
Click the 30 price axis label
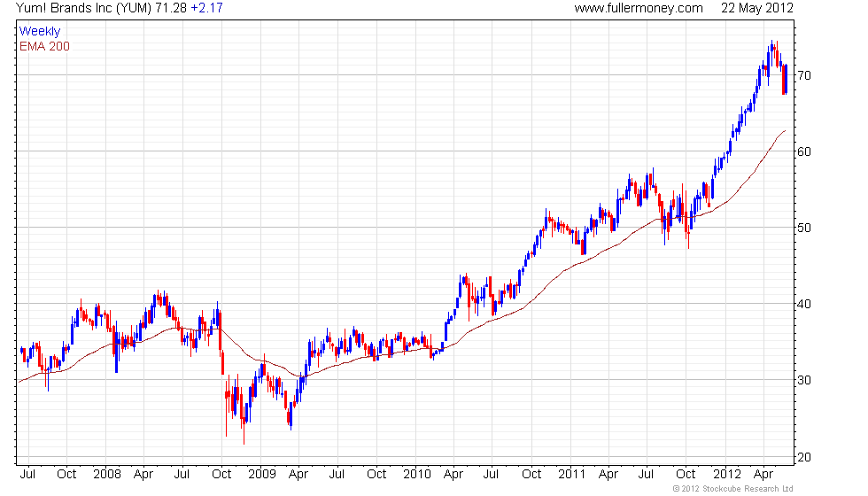804,380
